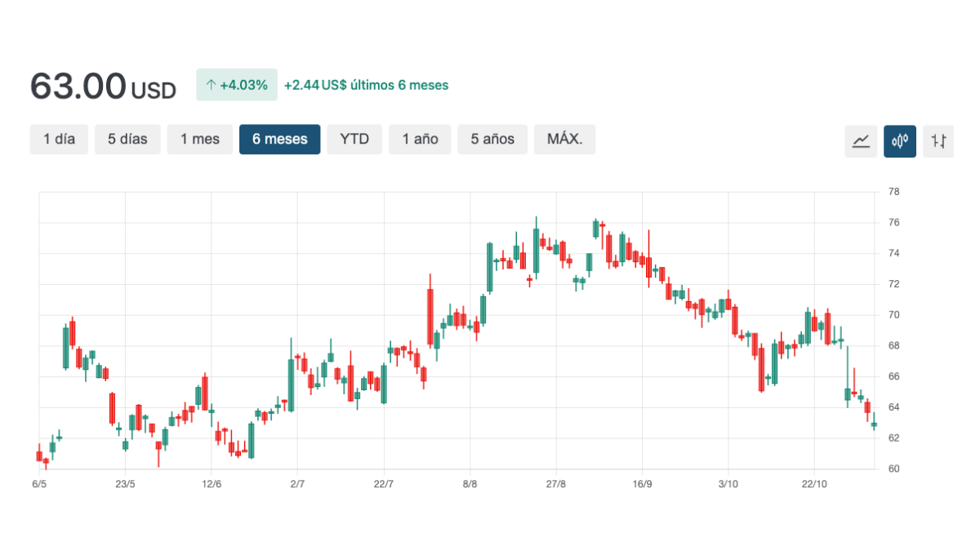Show year-to-date with YTD button
Viewport: 980px width, 551px height.
(x=354, y=139)
